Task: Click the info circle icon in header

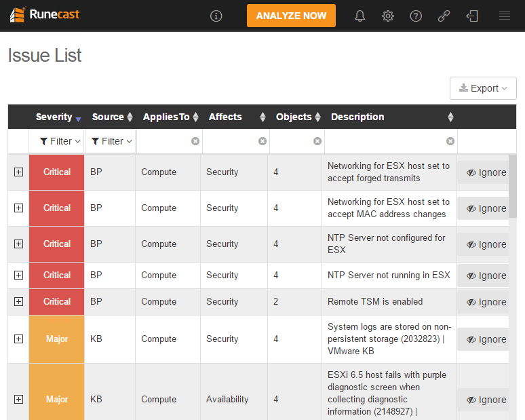Action: coord(216,16)
